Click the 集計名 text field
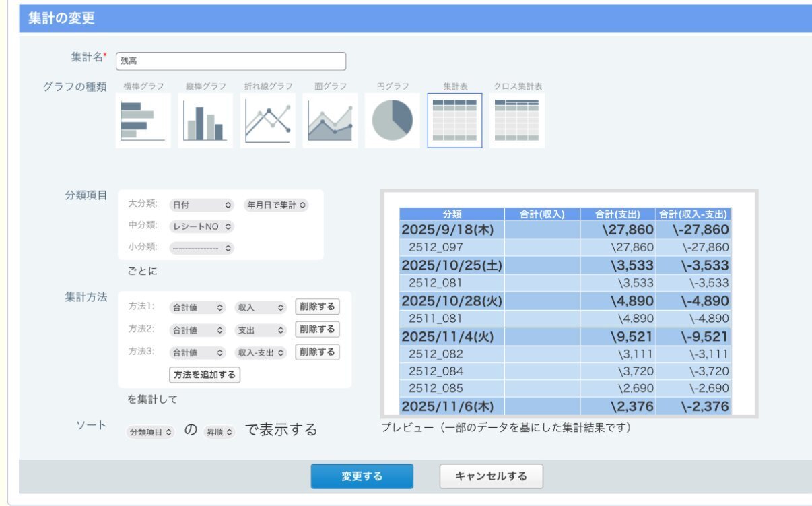812x506 pixels. [x=231, y=61]
